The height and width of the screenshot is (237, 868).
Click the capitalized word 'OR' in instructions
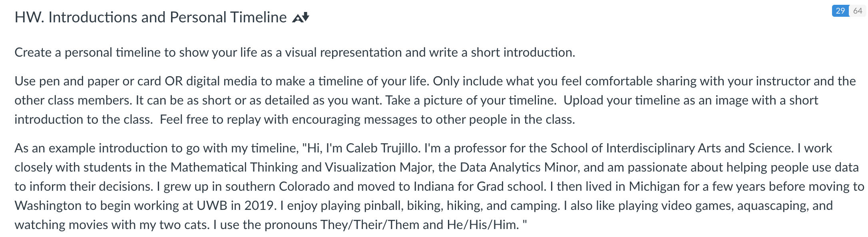[x=174, y=81]
